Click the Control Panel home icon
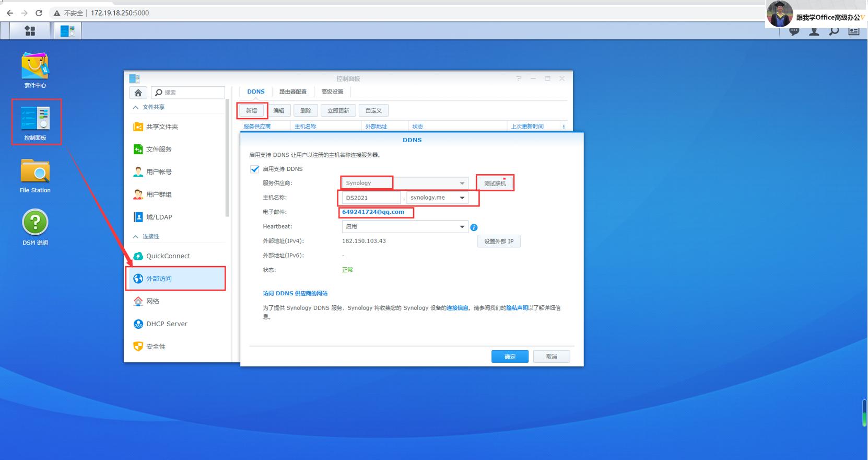The width and height of the screenshot is (868, 460). (138, 93)
